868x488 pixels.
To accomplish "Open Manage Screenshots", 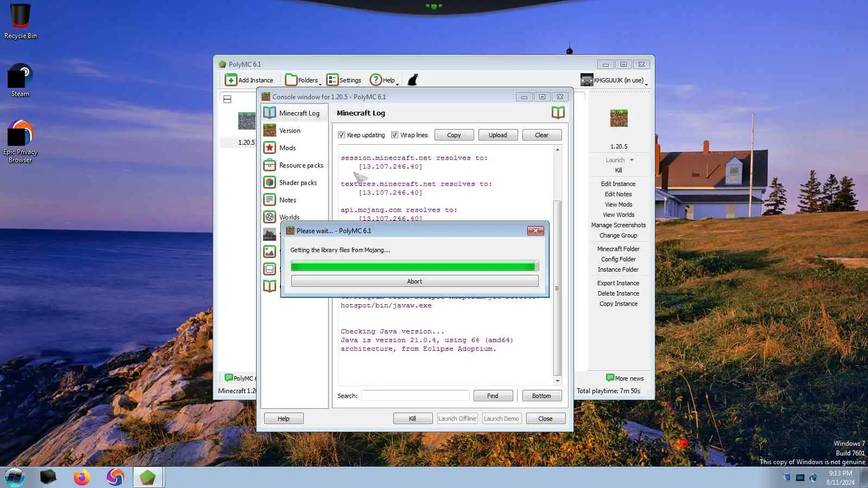I will pos(618,225).
